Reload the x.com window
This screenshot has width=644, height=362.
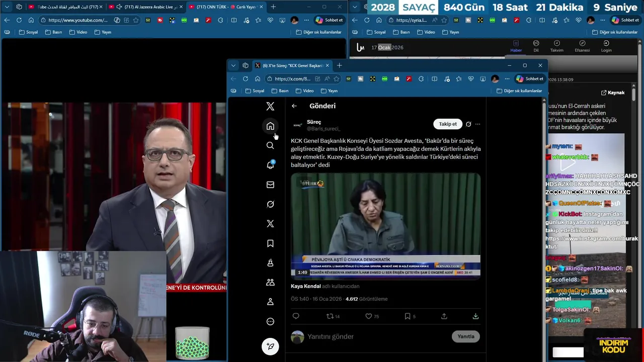pos(246,79)
